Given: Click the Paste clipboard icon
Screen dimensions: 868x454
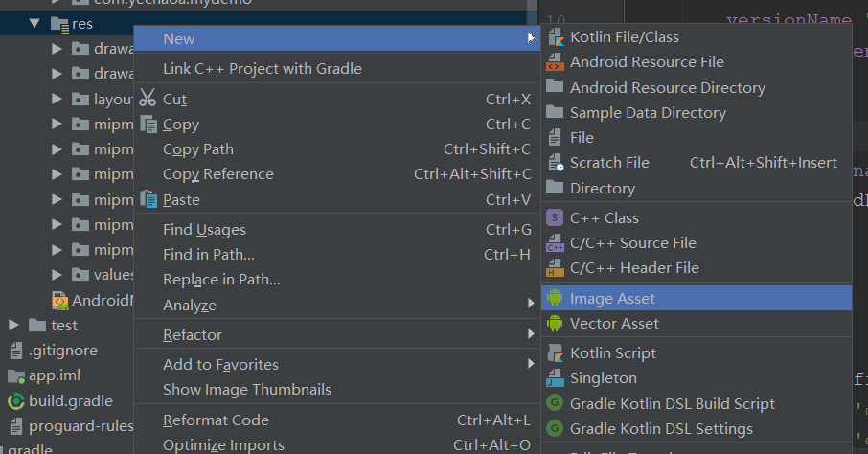Looking at the screenshot, I should point(148,199).
